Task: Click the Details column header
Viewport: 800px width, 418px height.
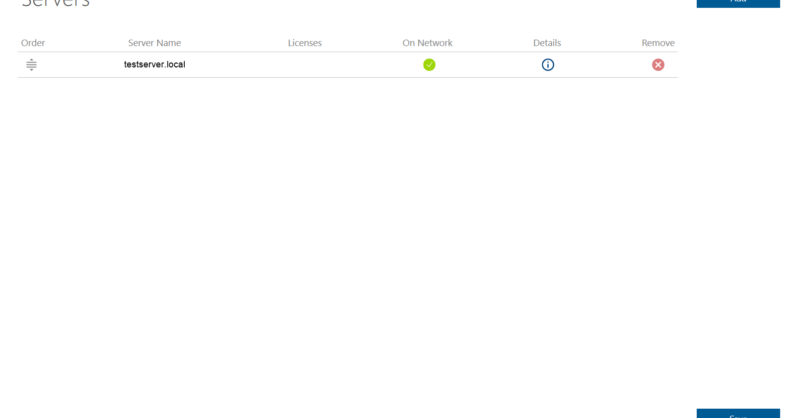Action: tap(547, 43)
